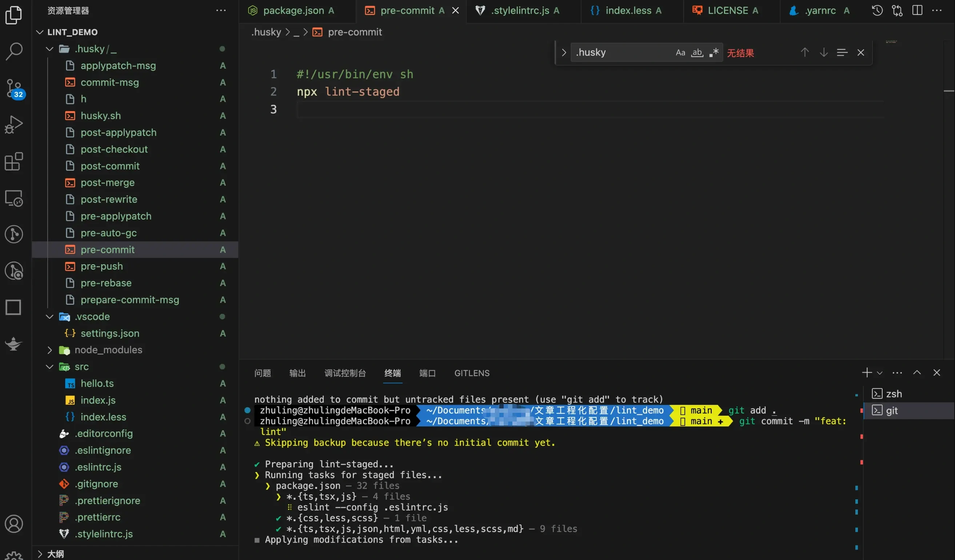Open the Search view in activity bar
Image resolution: width=955 pixels, height=560 pixels.
pos(14,51)
